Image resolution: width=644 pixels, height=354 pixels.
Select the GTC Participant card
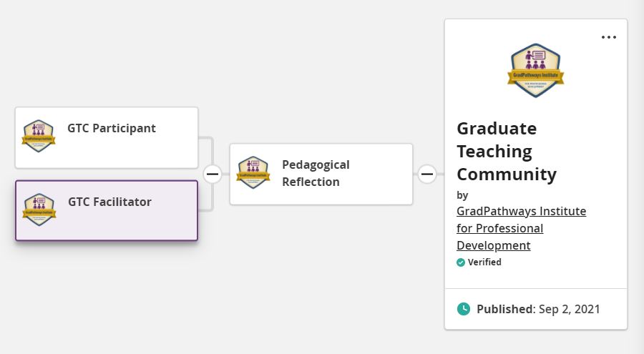click(x=107, y=137)
